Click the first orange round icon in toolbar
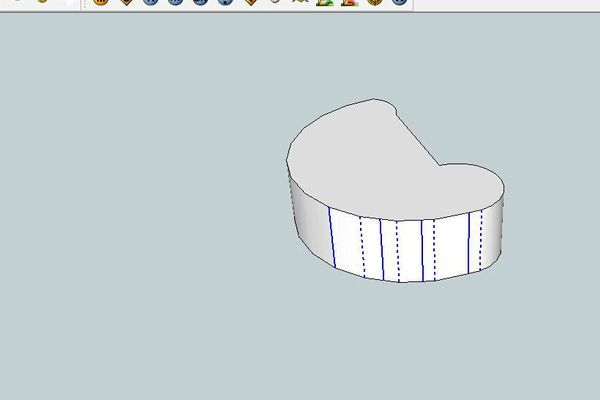The width and height of the screenshot is (600, 400). coord(101,3)
